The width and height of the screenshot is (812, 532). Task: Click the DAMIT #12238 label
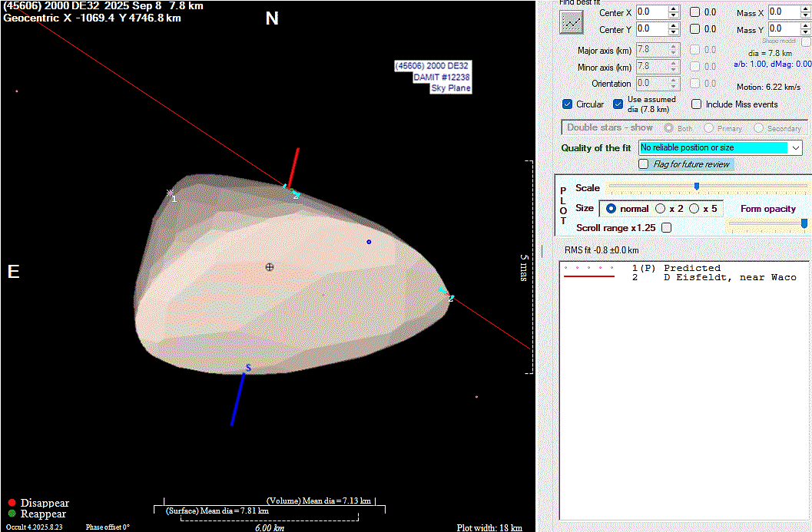441,78
